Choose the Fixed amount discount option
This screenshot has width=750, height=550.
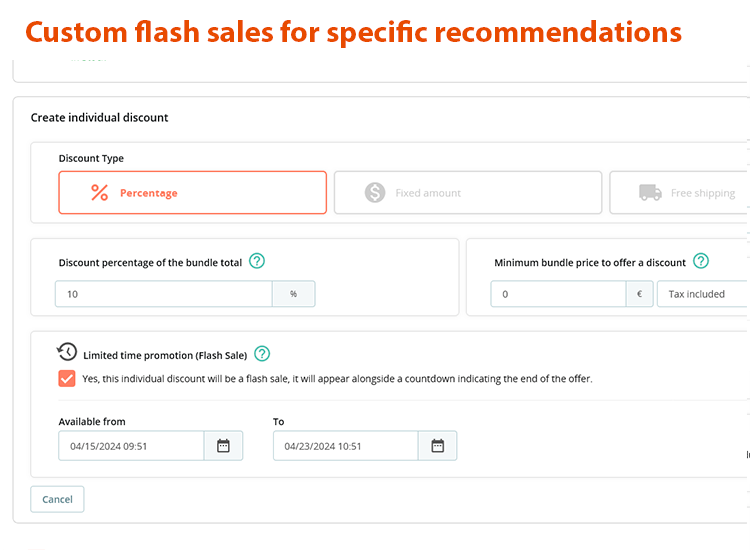467,193
